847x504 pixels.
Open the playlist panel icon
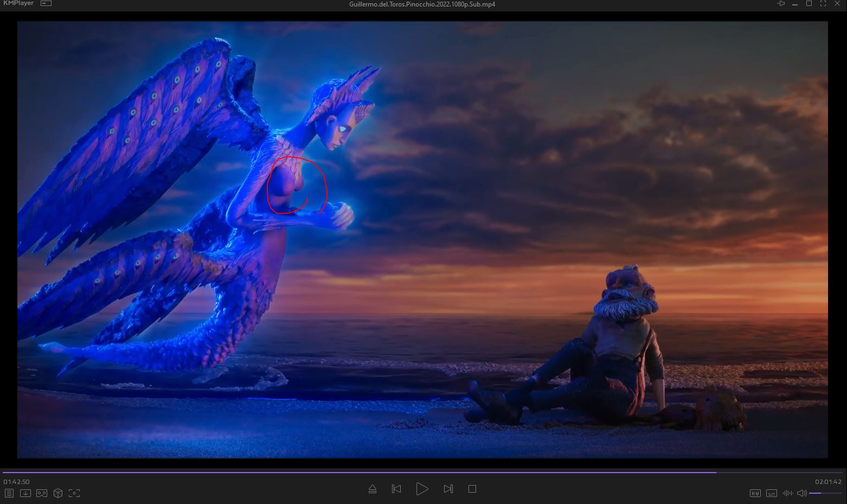(x=9, y=493)
